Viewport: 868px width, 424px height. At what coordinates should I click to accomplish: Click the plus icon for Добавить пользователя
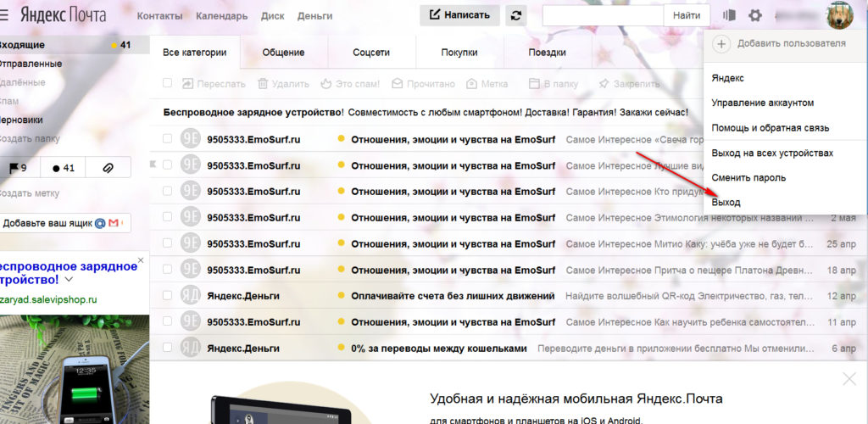pyautogui.click(x=721, y=44)
